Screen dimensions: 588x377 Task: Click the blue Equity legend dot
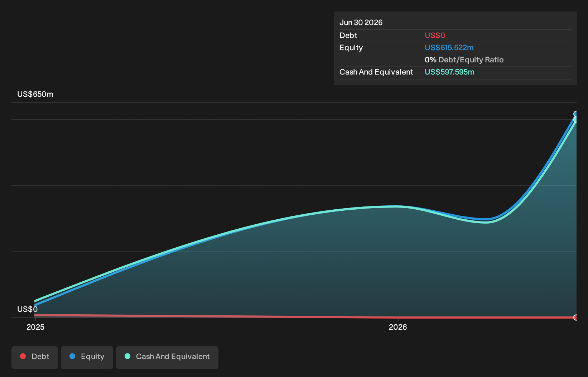[x=72, y=356]
